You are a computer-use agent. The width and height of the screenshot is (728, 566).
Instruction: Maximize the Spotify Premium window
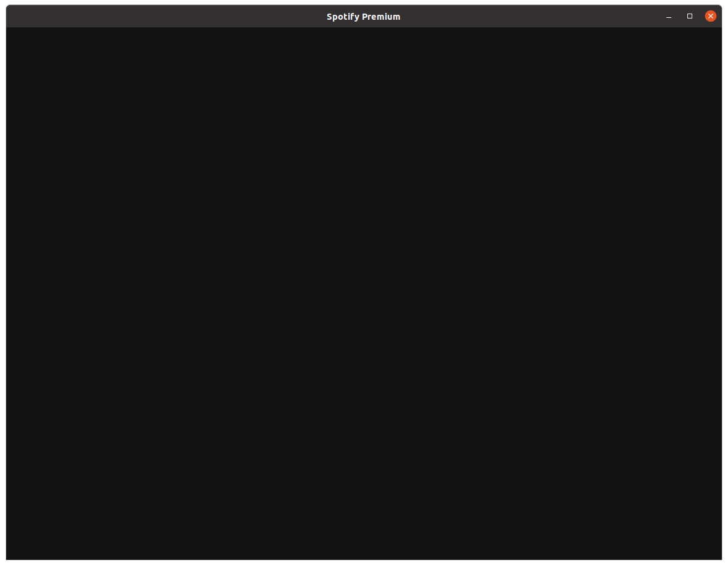(x=689, y=16)
